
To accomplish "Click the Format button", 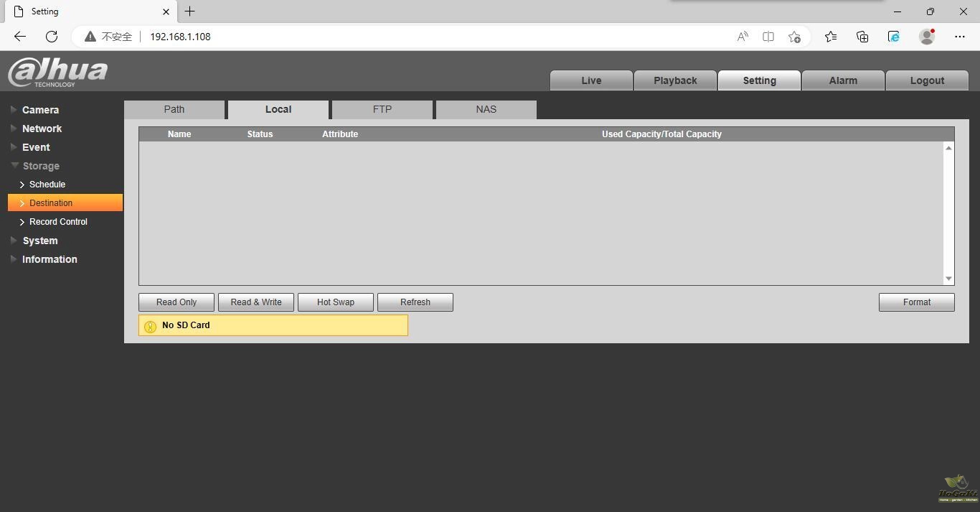I will click(916, 302).
